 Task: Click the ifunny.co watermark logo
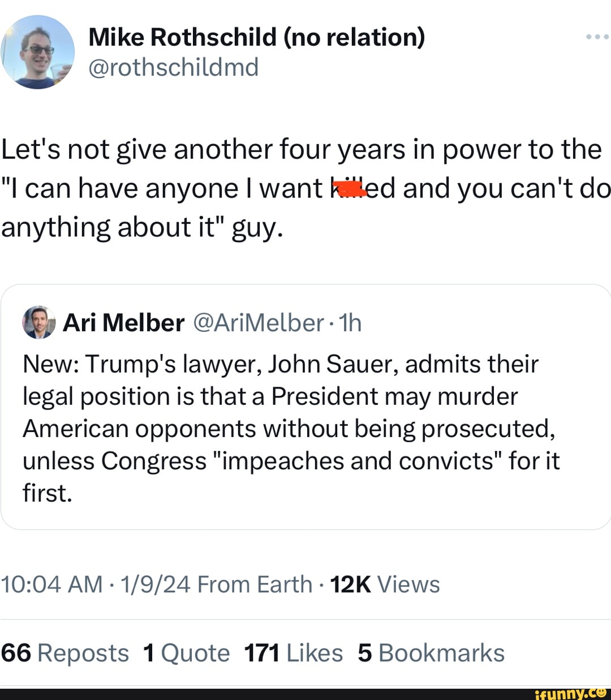pyautogui.click(x=570, y=693)
